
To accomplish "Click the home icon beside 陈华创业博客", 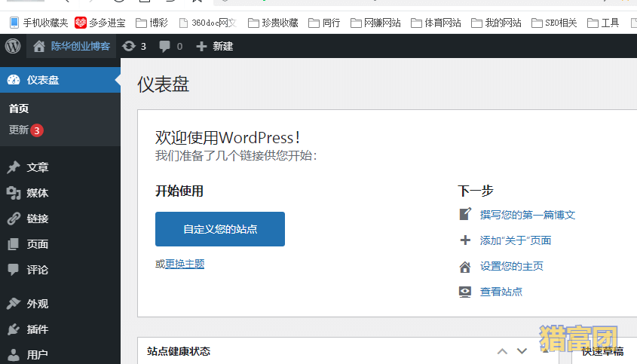I will tap(39, 46).
